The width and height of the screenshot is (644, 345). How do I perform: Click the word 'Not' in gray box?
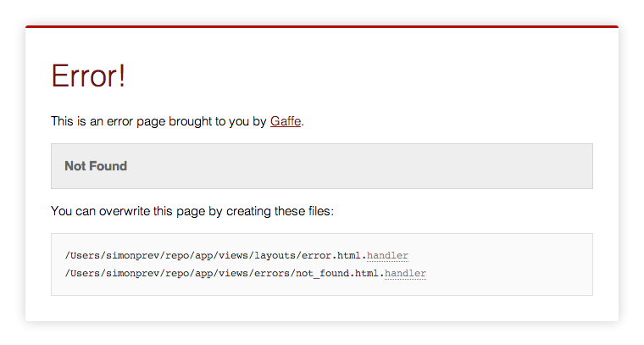tap(75, 166)
